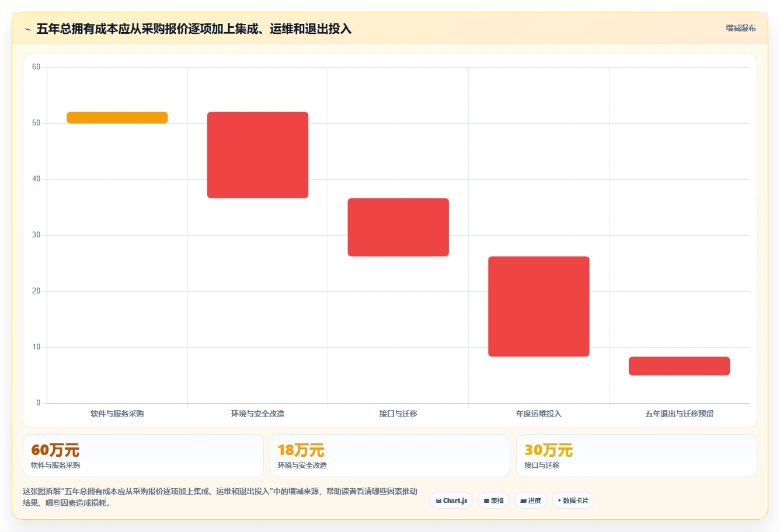Click the 五年退出与迁移预留 x-axis label
The height and width of the screenshot is (532, 780).
[x=679, y=414]
